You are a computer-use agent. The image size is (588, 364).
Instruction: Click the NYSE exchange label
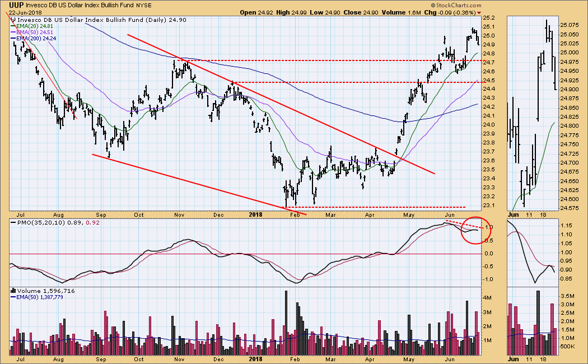coord(143,6)
